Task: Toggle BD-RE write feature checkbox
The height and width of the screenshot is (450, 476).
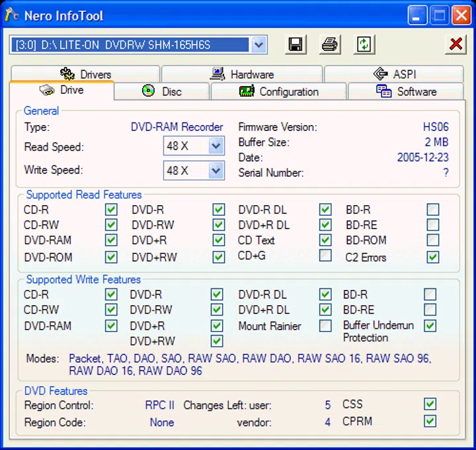Action: pos(430,310)
